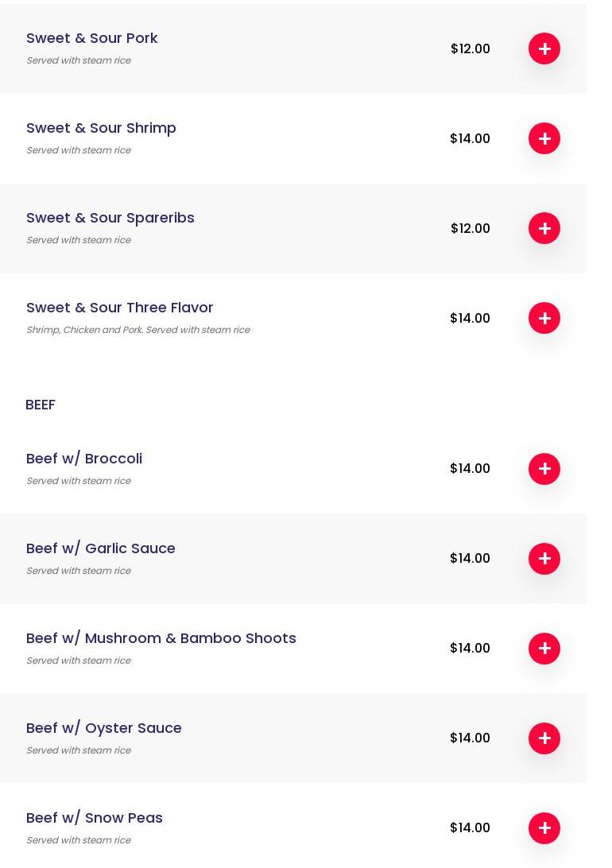Screen dimensions: 612x868
Task: Add Sweet & Sour Pork to order
Action: pos(544,48)
